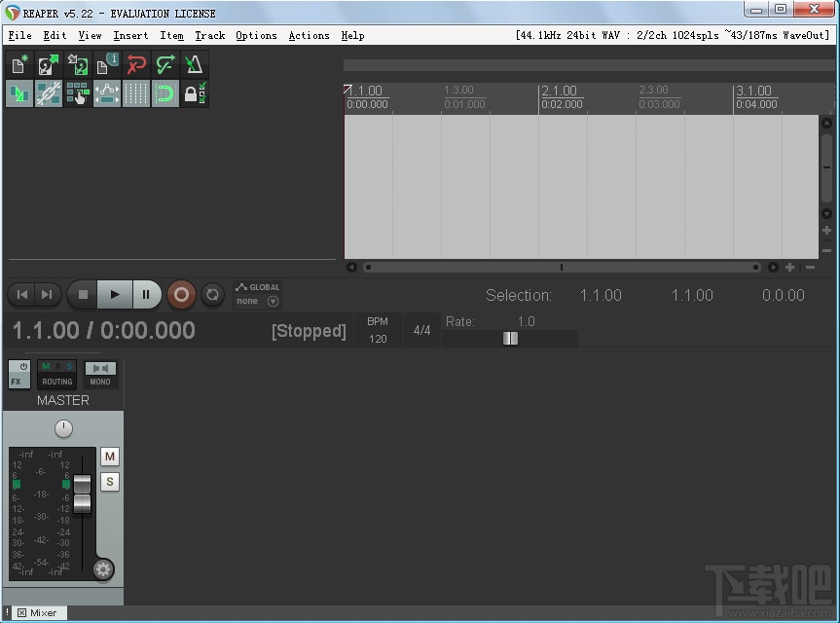This screenshot has height=623, width=840.
Task: Click vertical scrollbar up arrow
Action: point(826,123)
